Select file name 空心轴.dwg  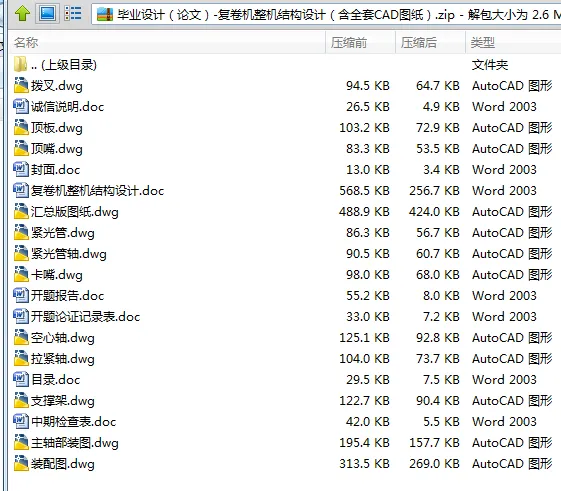point(63,338)
